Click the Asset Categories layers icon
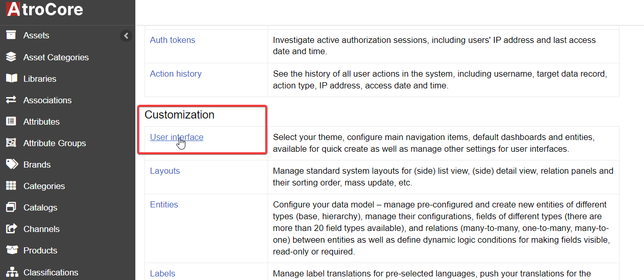644x280 pixels. [11, 57]
